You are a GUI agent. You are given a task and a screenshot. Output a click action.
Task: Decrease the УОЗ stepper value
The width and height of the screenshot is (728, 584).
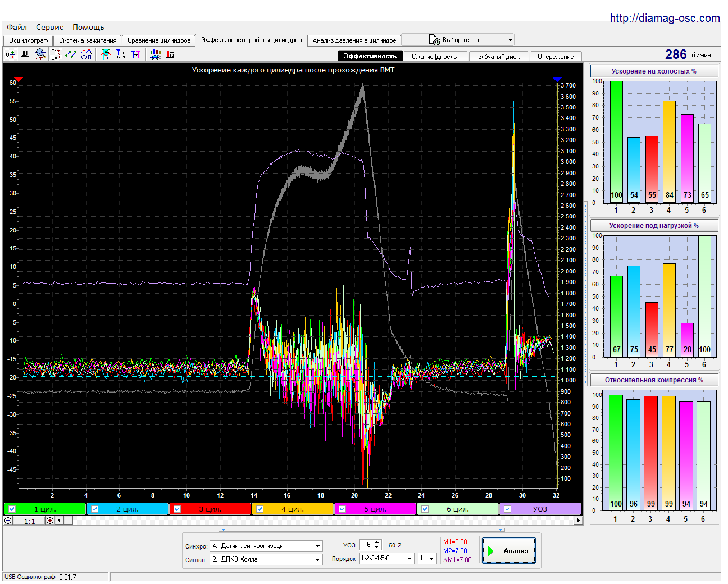(377, 547)
